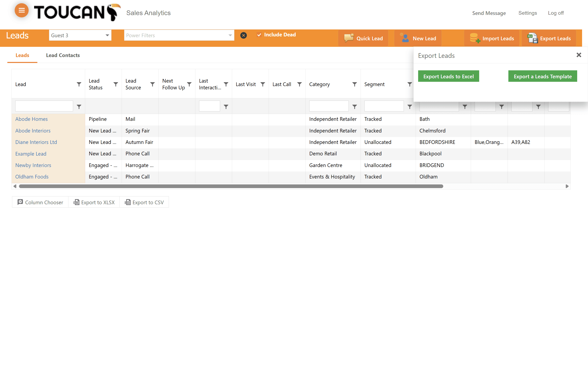Open the orange hamburger menu
The width and height of the screenshot is (588, 368).
coord(21,10)
